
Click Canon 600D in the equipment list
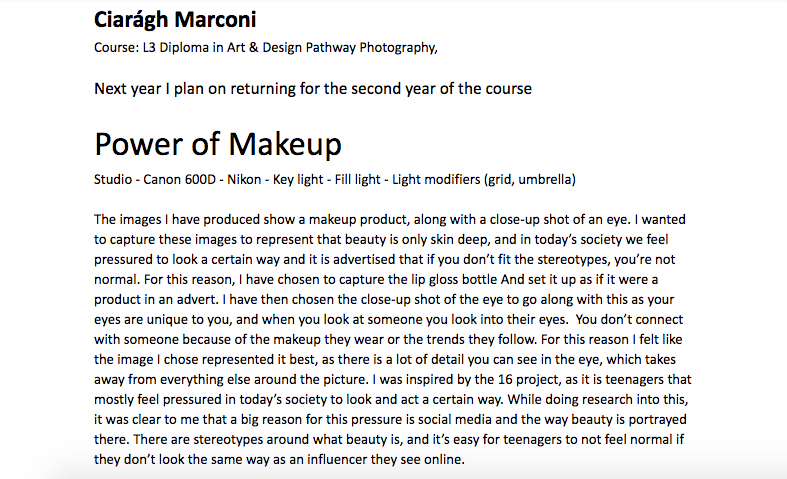coord(179,179)
